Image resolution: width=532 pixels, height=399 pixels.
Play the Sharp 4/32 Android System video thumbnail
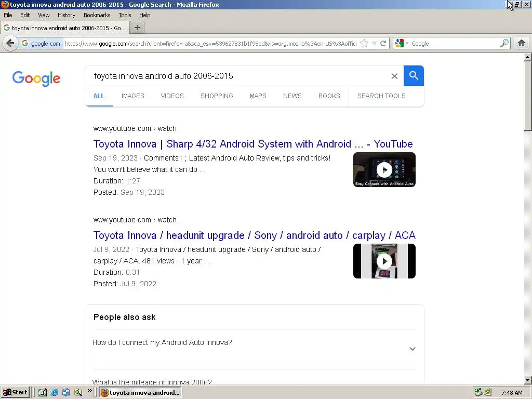click(x=384, y=170)
